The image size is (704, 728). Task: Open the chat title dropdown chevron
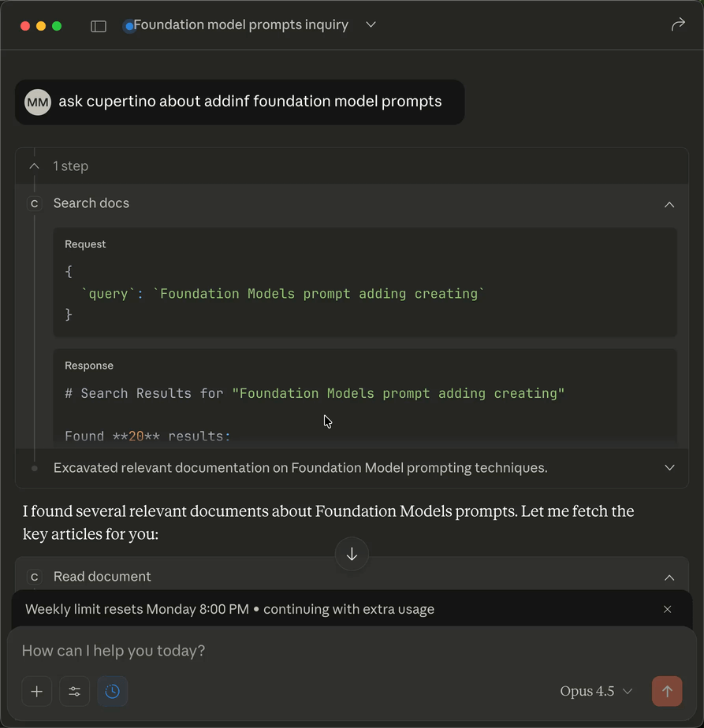[x=371, y=25]
